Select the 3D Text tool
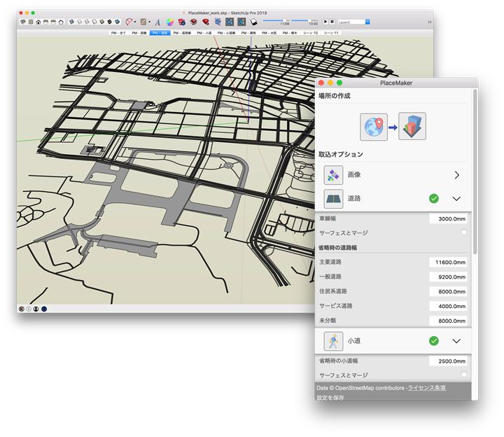 157,22
